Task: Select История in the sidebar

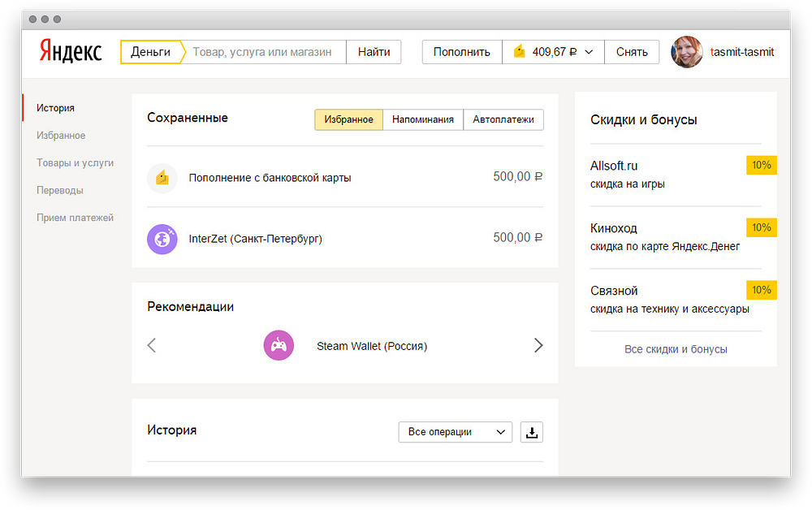Action: point(55,108)
